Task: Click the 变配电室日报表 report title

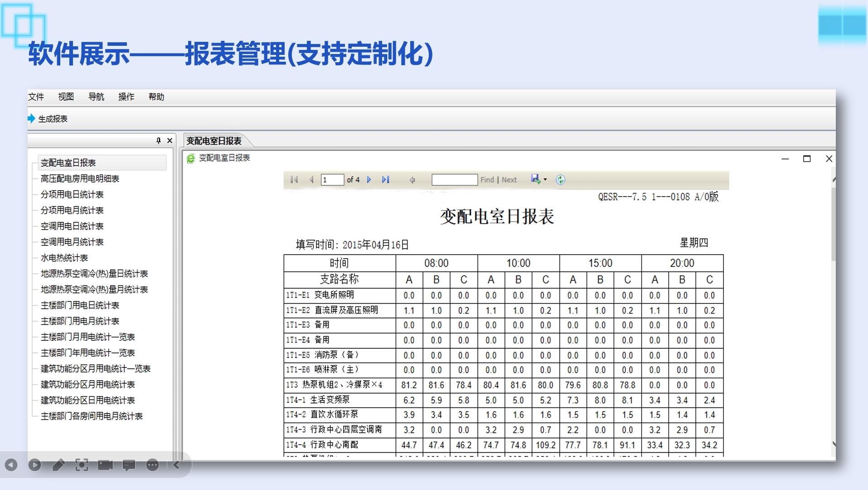Action: click(x=497, y=217)
